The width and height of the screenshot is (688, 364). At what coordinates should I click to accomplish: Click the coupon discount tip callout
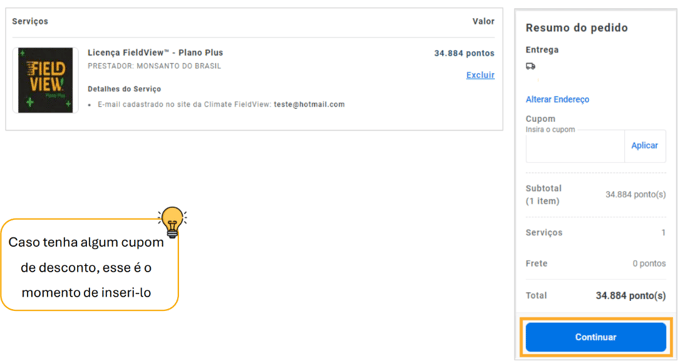(90, 265)
